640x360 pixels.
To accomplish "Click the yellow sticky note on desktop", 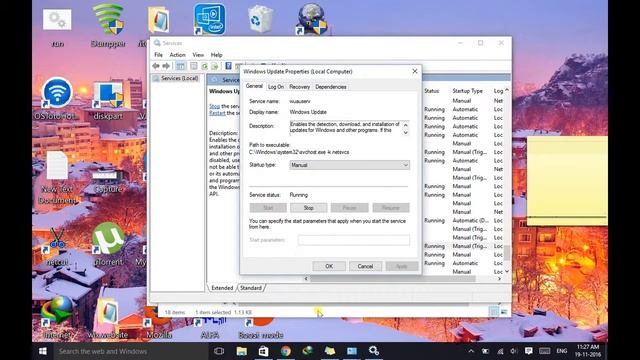I will tap(567, 181).
